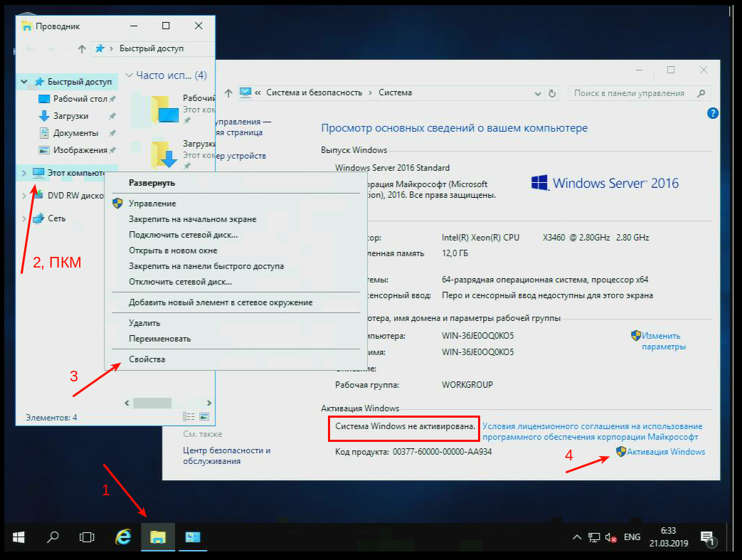Collapse the Часто используемые group
Screen dimensions: 742x560
point(129,75)
